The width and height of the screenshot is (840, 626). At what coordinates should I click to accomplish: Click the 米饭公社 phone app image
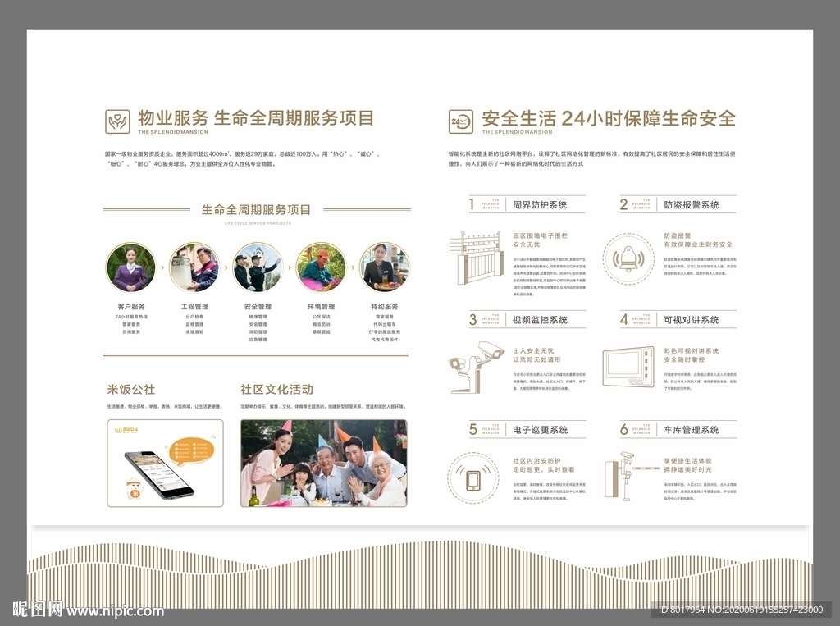click(x=165, y=463)
